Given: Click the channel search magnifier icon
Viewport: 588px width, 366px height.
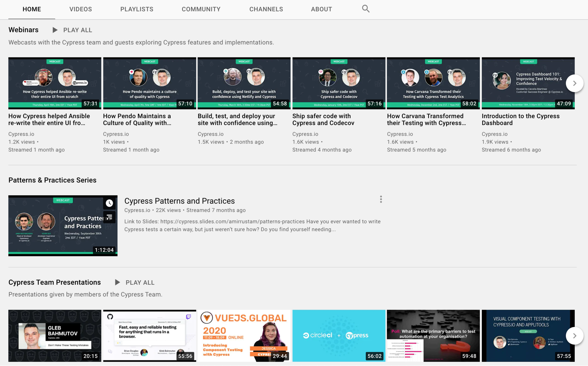Looking at the screenshot, I should 365,9.
